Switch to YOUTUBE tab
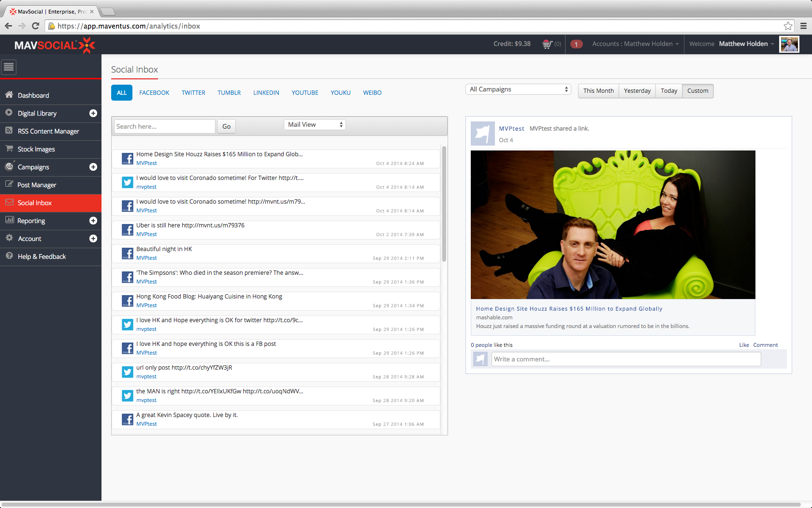Image resolution: width=812 pixels, height=508 pixels. click(x=305, y=93)
